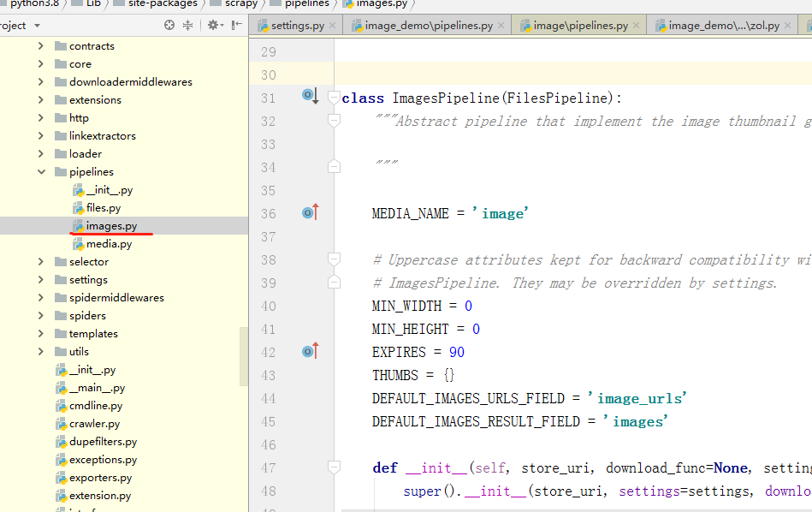Expand the contracts folder
812x512 pixels.
[41, 45]
